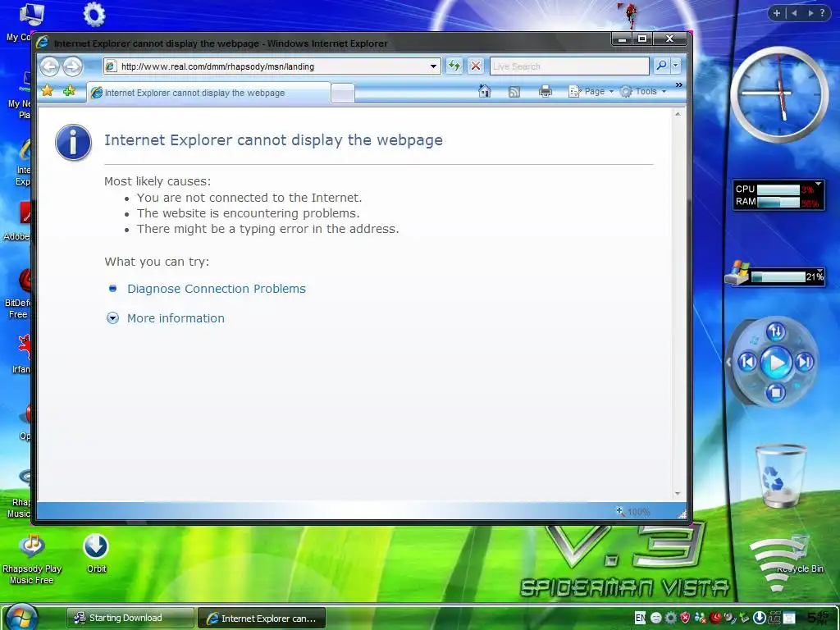Click the analog clock gadget
Screen dimensions: 840x630
779,94
